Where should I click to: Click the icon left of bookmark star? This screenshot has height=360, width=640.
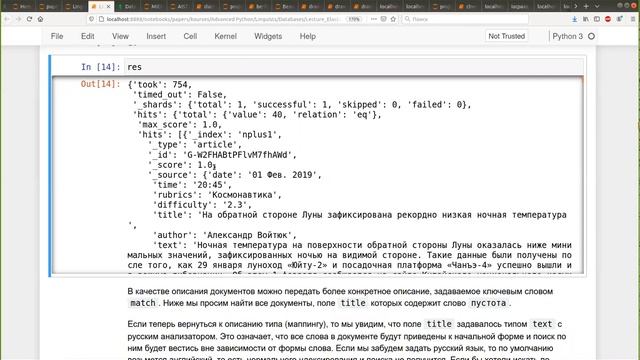[x=383, y=19]
